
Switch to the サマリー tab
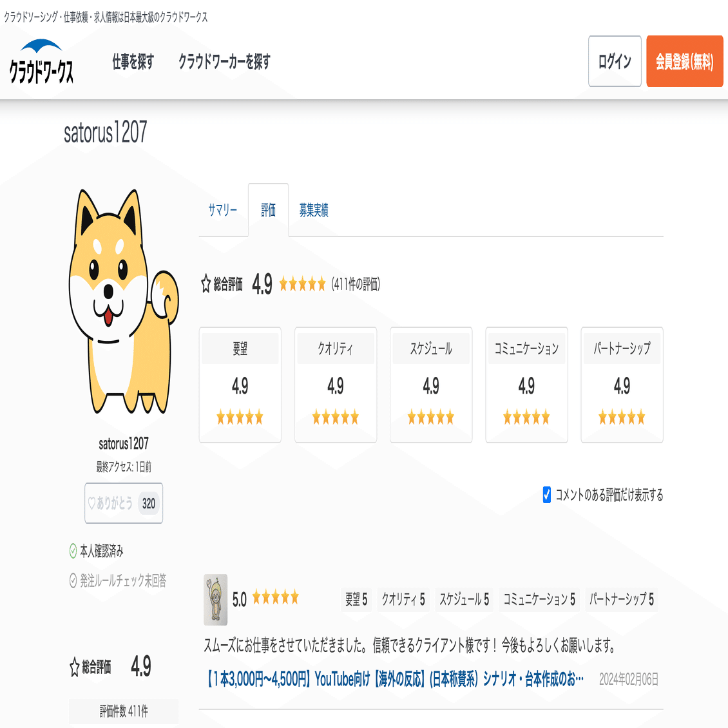(223, 210)
